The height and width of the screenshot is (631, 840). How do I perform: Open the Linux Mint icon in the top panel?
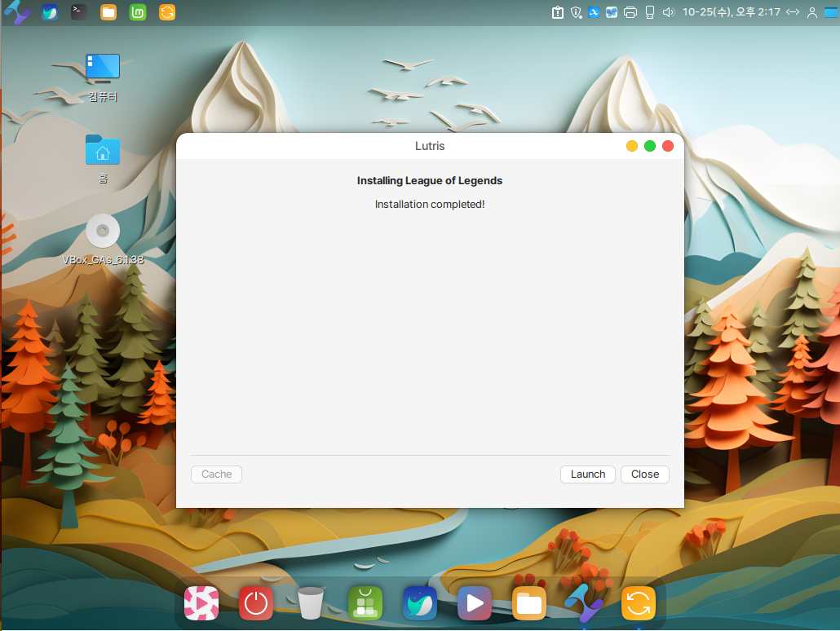[138, 12]
